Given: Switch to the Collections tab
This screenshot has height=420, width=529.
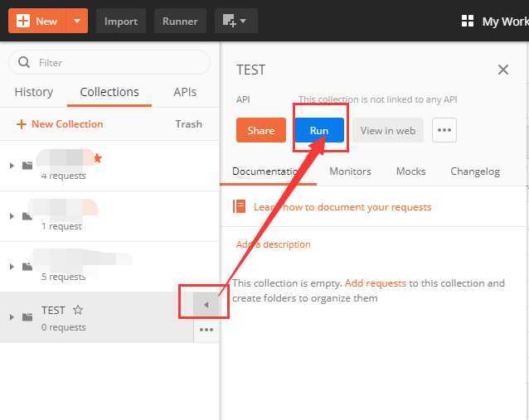Looking at the screenshot, I should (x=109, y=92).
